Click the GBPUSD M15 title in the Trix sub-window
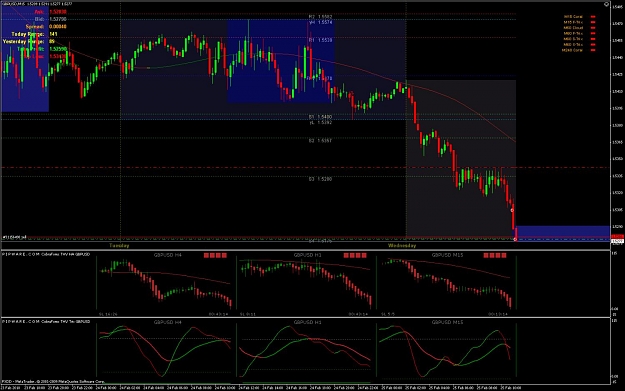This screenshot has width=625, height=391. [447, 322]
